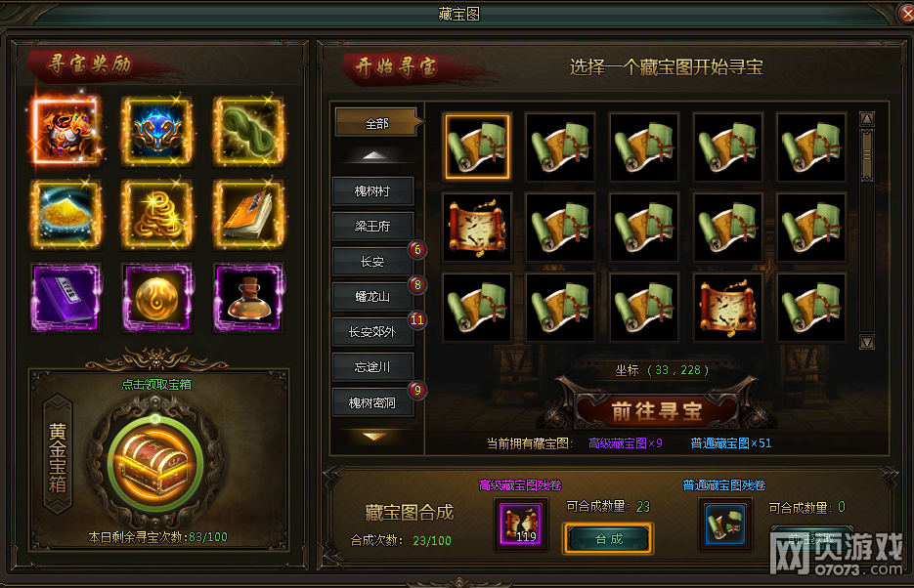Click the 普通藏宝图残卷 fragment icon
The width and height of the screenshot is (914, 588).
click(724, 524)
